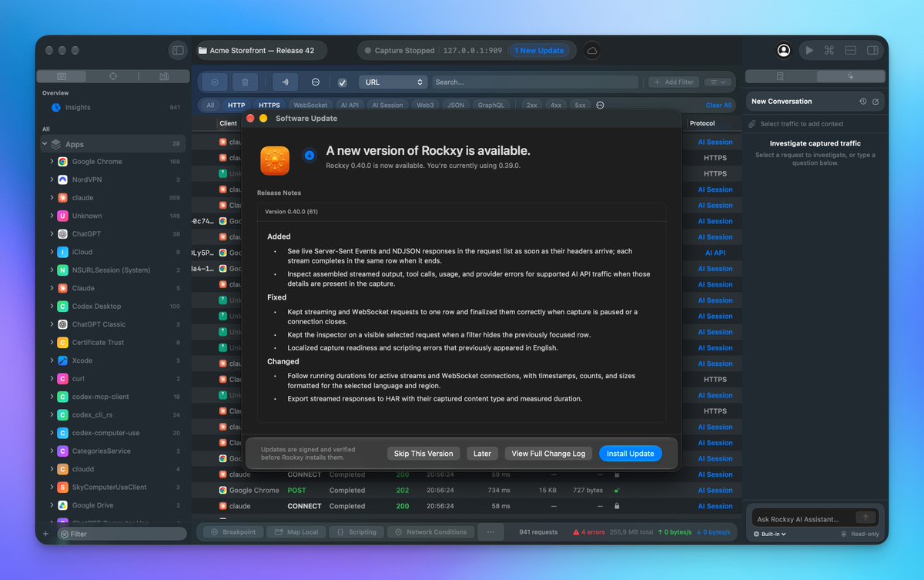
Task: Toggle the 5xx status filter
Action: [x=580, y=105]
